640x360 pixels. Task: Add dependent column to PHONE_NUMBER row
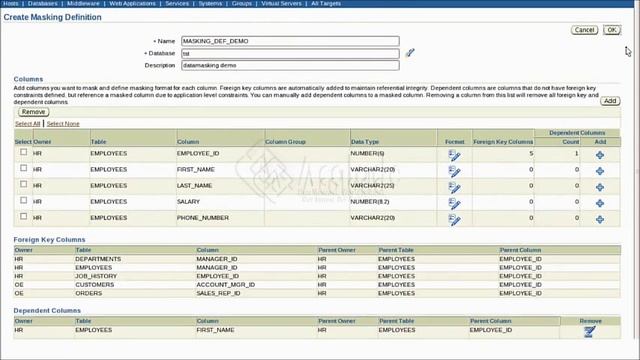point(600,220)
